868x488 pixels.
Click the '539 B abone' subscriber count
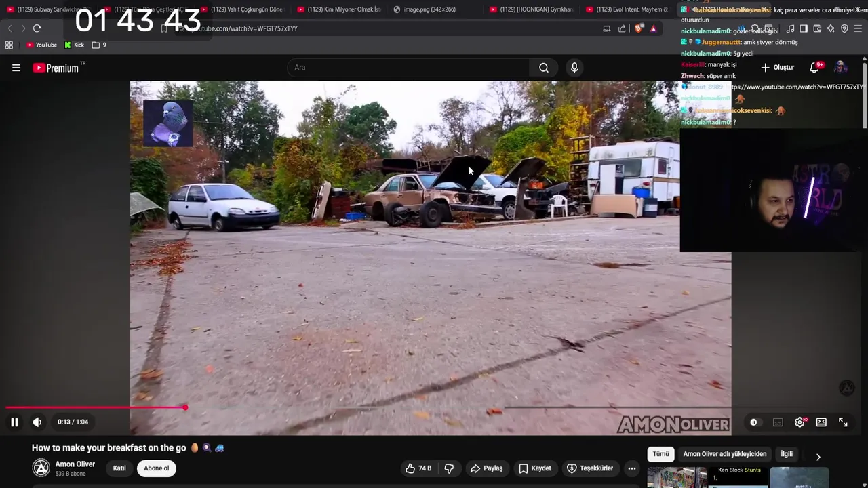(71, 474)
